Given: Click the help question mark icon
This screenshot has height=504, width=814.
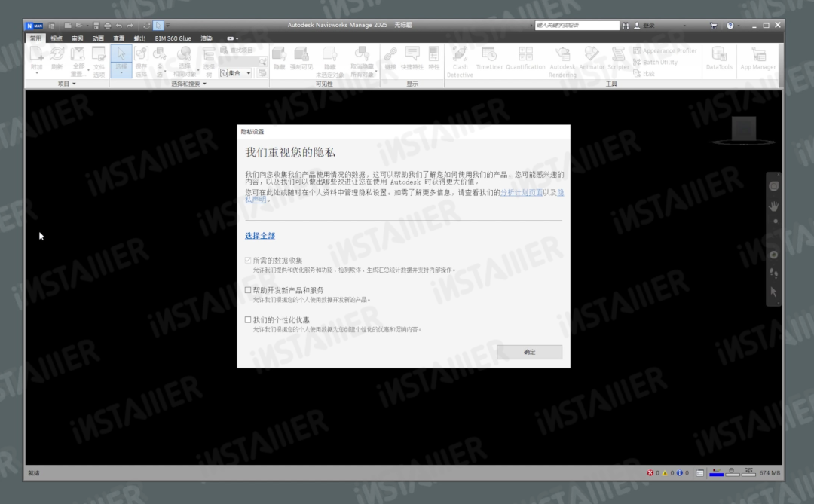Looking at the screenshot, I should point(730,25).
